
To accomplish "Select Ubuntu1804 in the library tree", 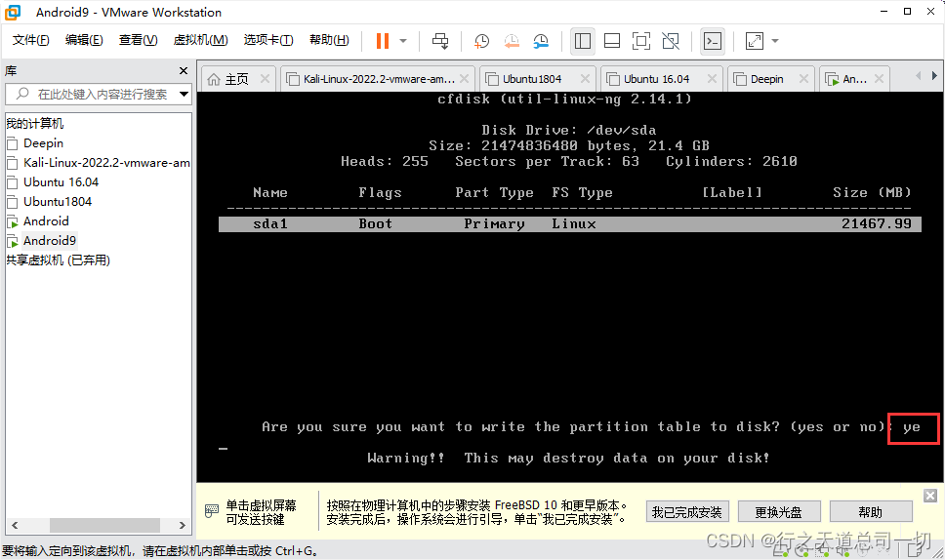I will [x=58, y=202].
